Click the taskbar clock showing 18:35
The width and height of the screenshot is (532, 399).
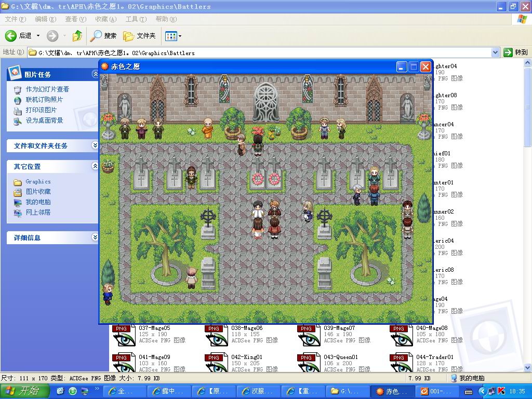coord(517,392)
